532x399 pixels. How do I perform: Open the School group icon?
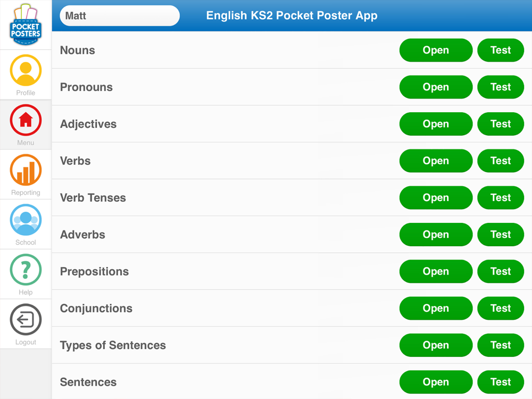click(x=26, y=220)
